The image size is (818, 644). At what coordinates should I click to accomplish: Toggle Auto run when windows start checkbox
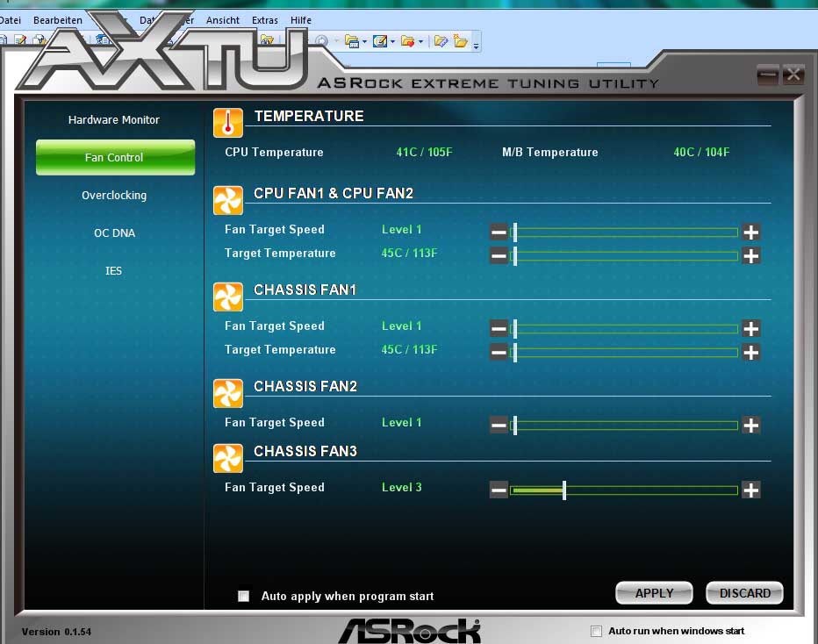[x=596, y=631]
